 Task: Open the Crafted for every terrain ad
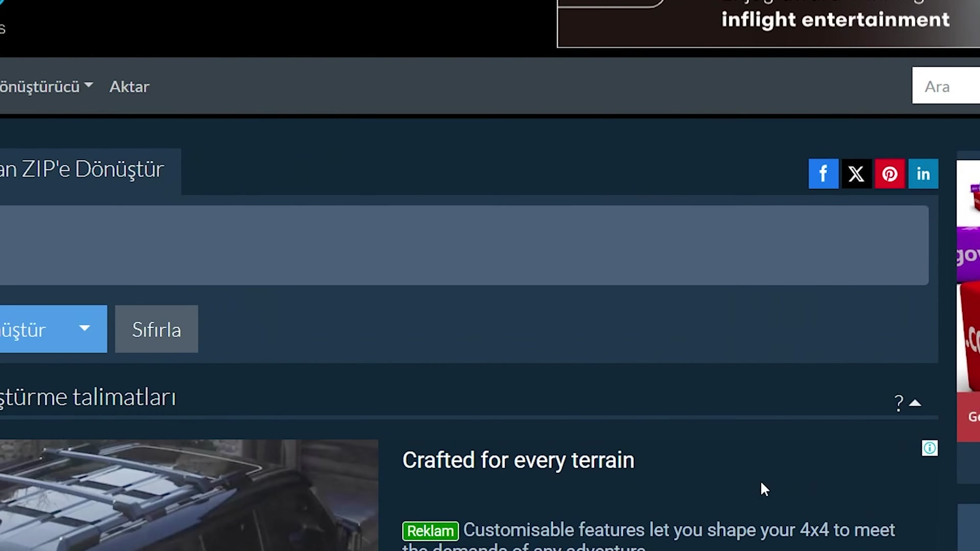(518, 460)
